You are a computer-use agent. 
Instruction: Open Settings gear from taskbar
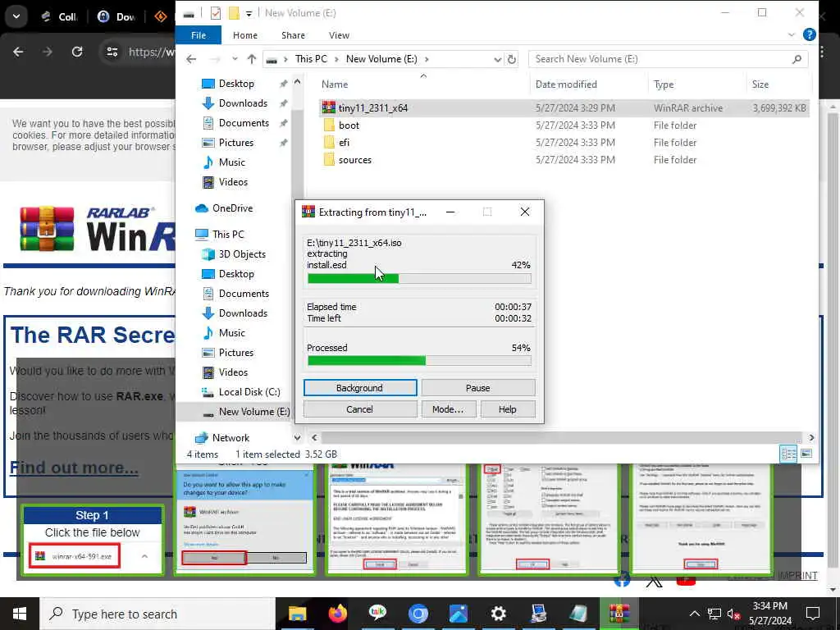click(x=498, y=614)
